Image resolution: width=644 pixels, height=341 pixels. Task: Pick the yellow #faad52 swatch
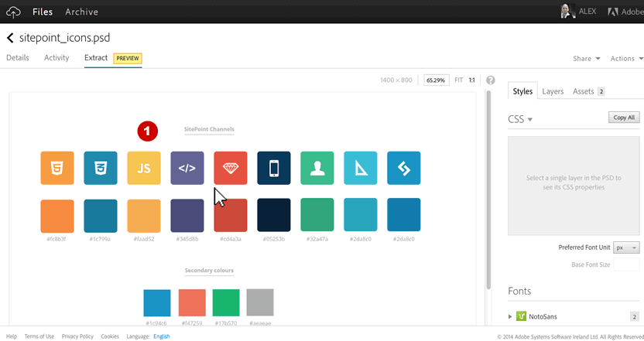(144, 216)
